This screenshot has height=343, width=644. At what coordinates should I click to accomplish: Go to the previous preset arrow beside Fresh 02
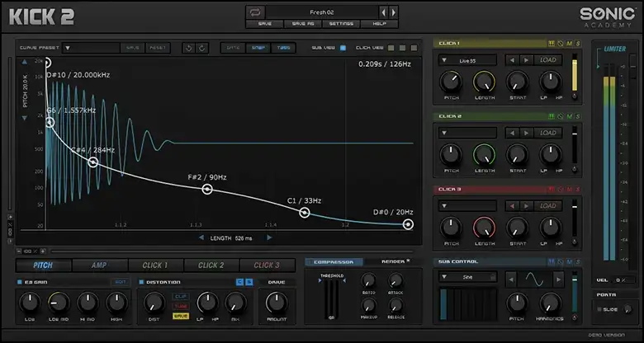pos(384,12)
